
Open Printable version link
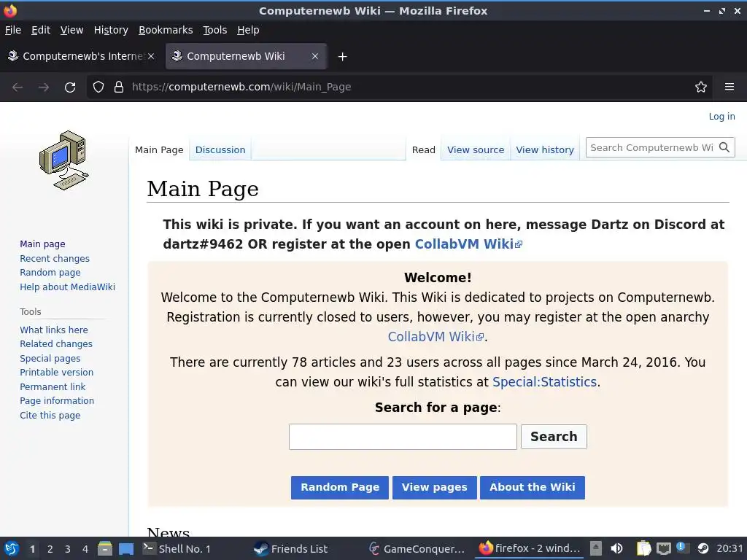point(56,373)
